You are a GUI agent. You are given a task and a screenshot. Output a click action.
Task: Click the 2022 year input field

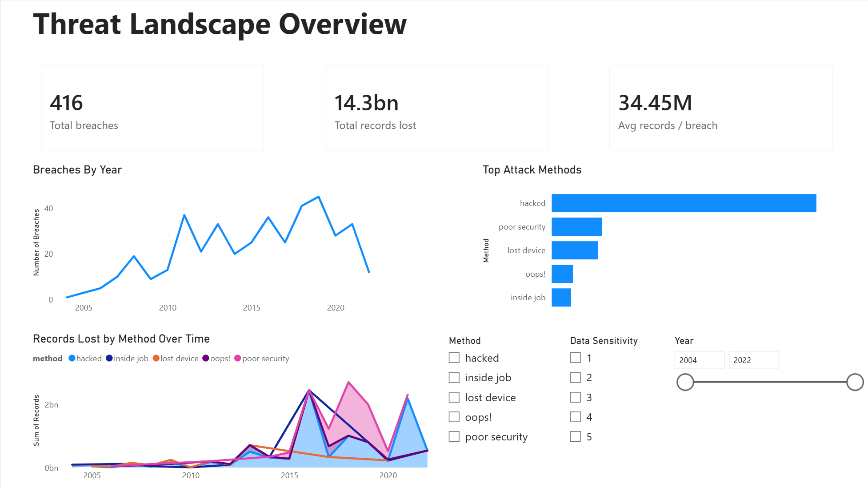[753, 360]
